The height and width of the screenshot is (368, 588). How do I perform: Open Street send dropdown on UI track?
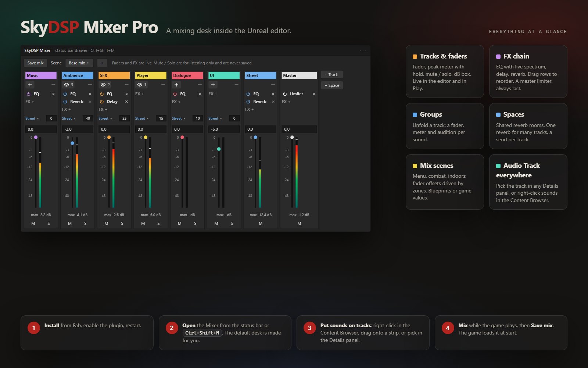(x=215, y=118)
